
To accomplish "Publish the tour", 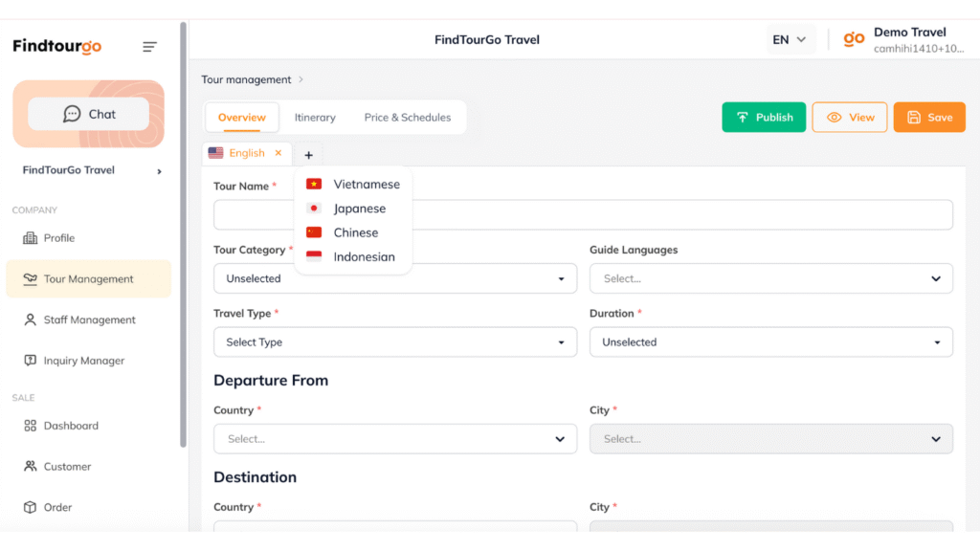I will pos(764,117).
